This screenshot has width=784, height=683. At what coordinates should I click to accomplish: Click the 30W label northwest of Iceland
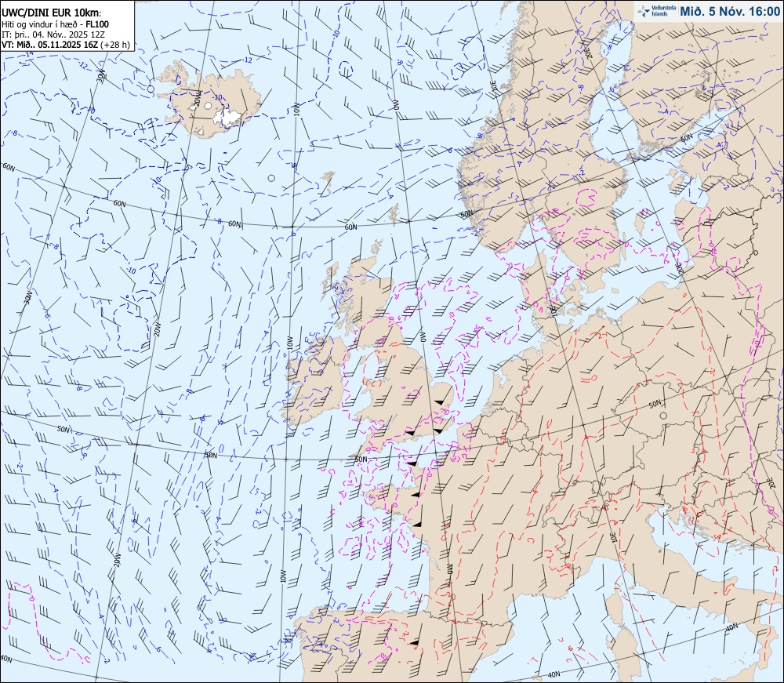(x=101, y=77)
